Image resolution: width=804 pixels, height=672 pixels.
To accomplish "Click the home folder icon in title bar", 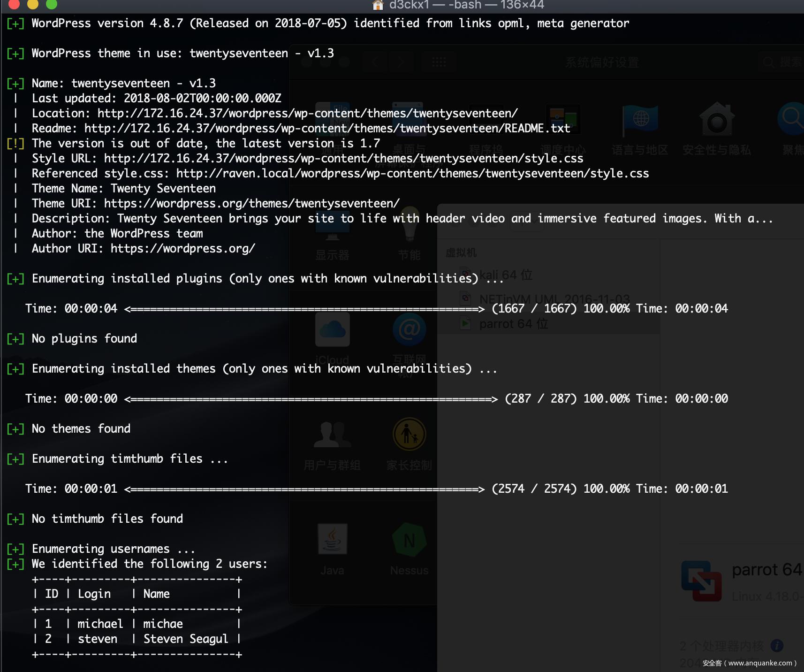I will 378,5.
